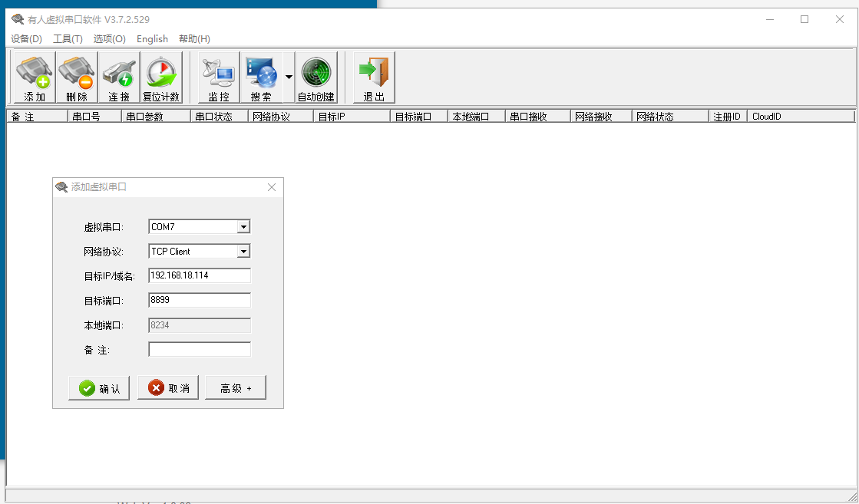Click the Advanced (高级 +) button
Viewport: 859px width, 504px height.
[236, 388]
